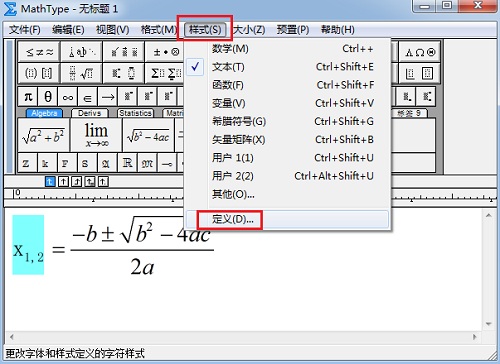
Task: Insert the pi symbol
Action: coord(28,97)
